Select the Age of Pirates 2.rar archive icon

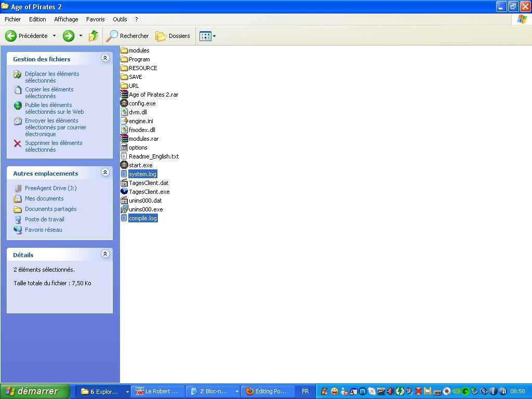coord(124,95)
